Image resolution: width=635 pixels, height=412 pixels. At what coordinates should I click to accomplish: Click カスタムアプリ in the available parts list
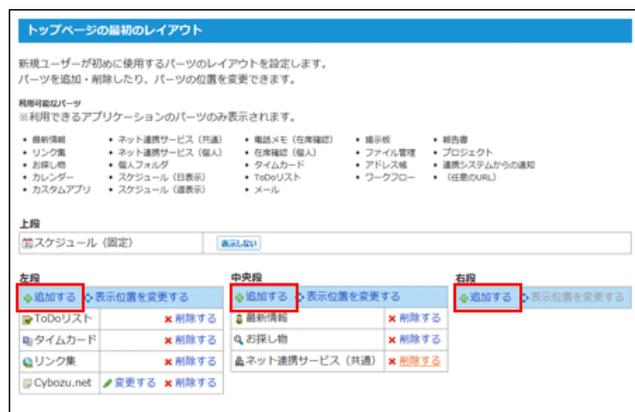pyautogui.click(x=61, y=190)
